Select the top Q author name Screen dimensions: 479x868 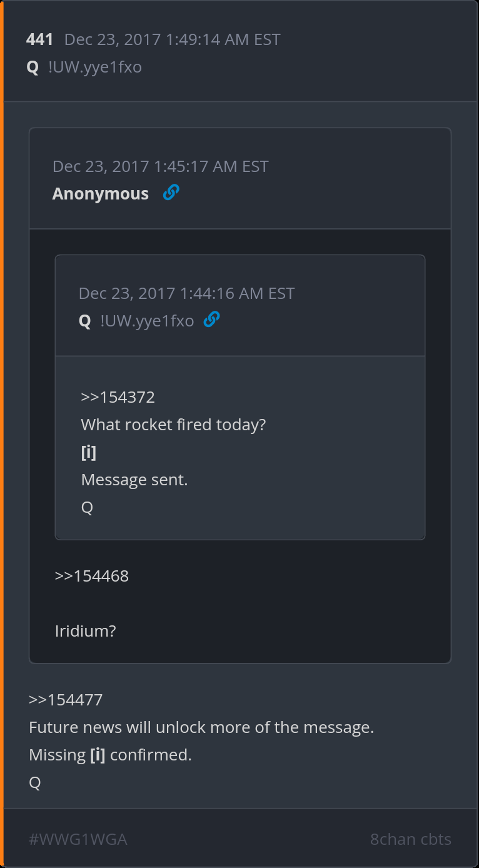pyautogui.click(x=33, y=67)
